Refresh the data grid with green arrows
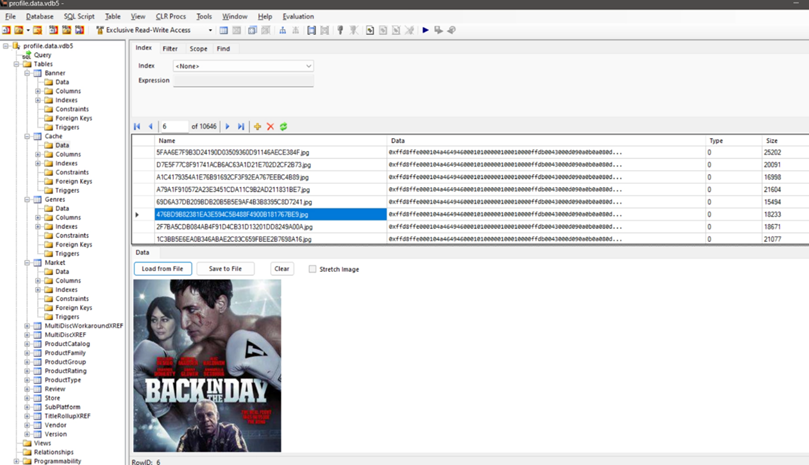This screenshot has width=809, height=465. (x=283, y=127)
